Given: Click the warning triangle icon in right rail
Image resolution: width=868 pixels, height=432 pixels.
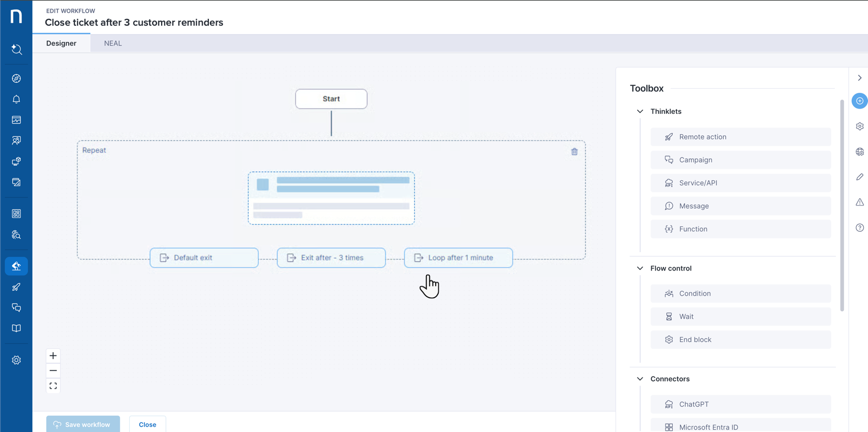Looking at the screenshot, I should click(860, 202).
